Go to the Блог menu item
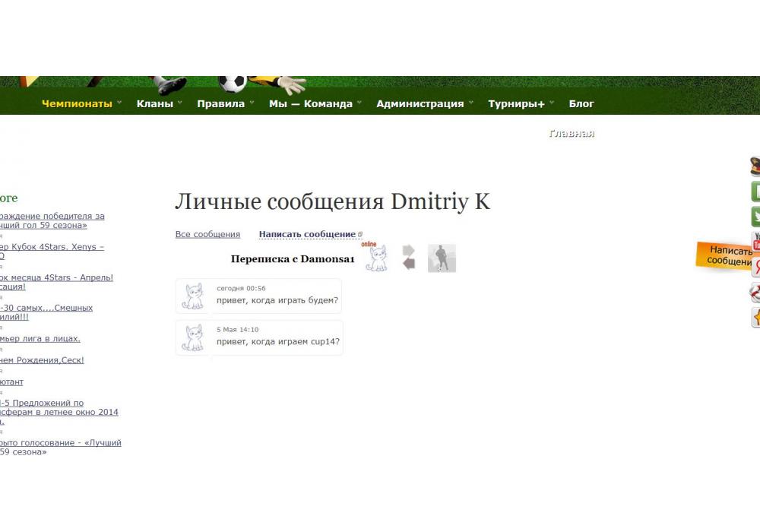Screen dimensions: 760x532 pos(581,104)
